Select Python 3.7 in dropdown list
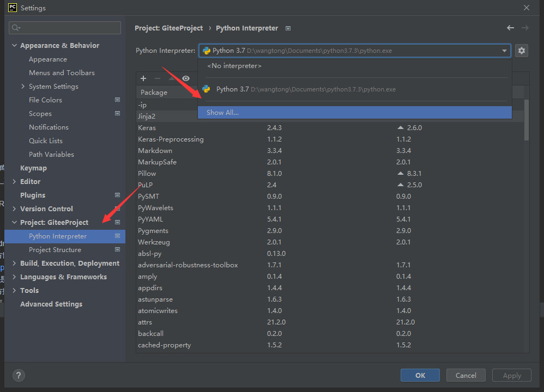 coord(354,89)
